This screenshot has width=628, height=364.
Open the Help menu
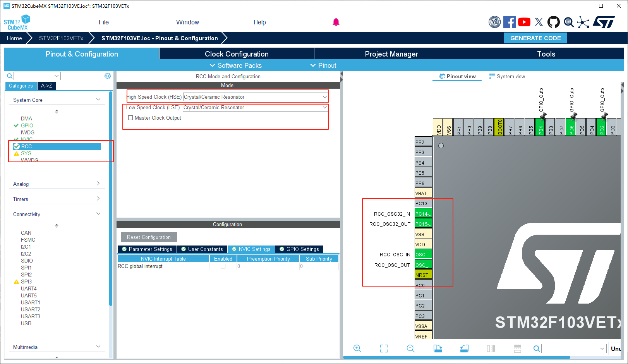click(259, 22)
